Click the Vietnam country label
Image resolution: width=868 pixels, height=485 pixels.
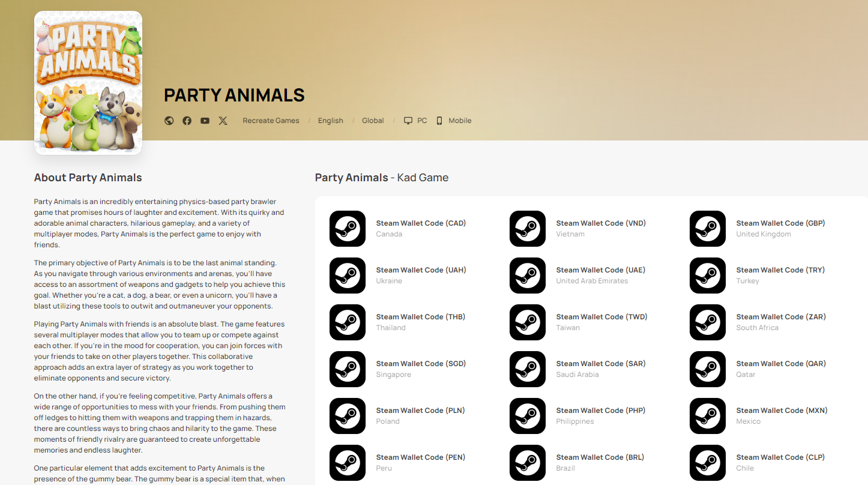pos(570,234)
